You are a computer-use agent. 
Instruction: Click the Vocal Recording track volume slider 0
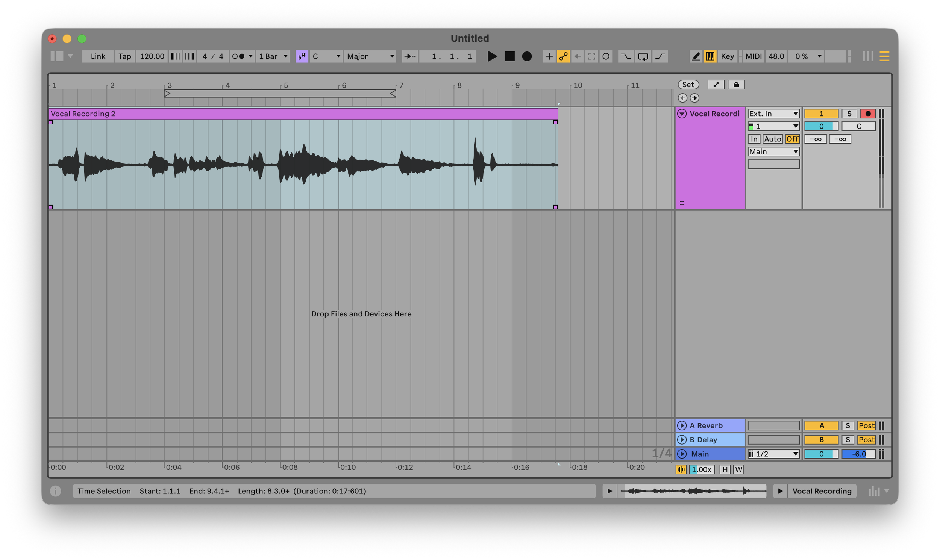click(822, 126)
